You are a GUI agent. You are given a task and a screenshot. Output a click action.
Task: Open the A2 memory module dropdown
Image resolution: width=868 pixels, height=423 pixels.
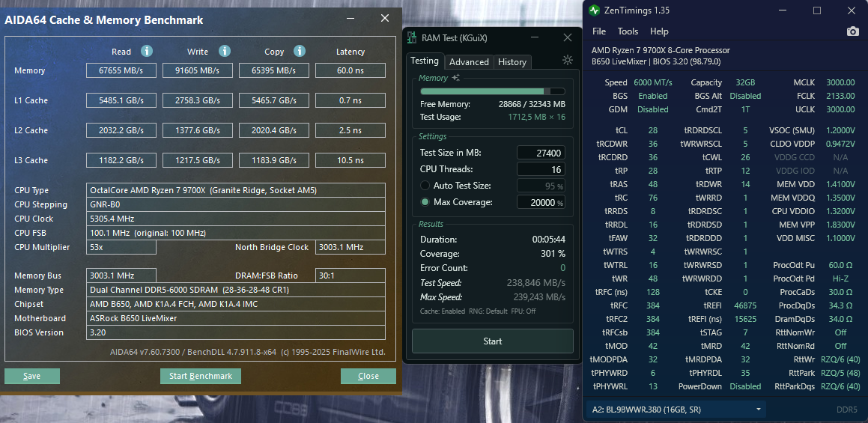coord(676,410)
